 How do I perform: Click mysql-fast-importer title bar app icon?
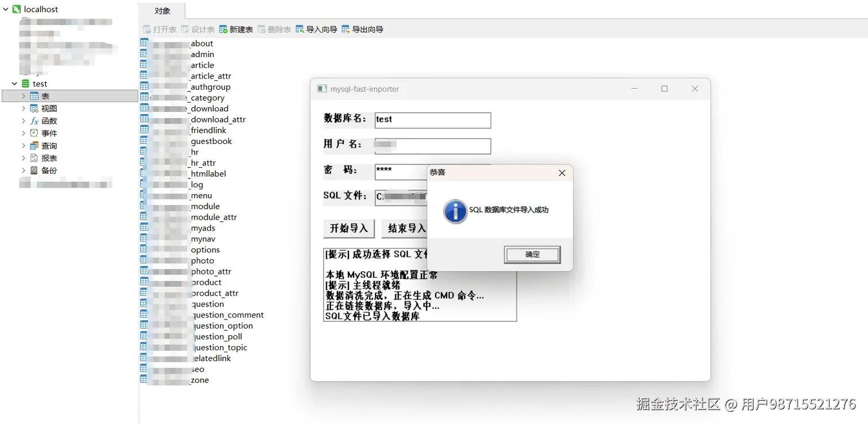click(x=322, y=89)
